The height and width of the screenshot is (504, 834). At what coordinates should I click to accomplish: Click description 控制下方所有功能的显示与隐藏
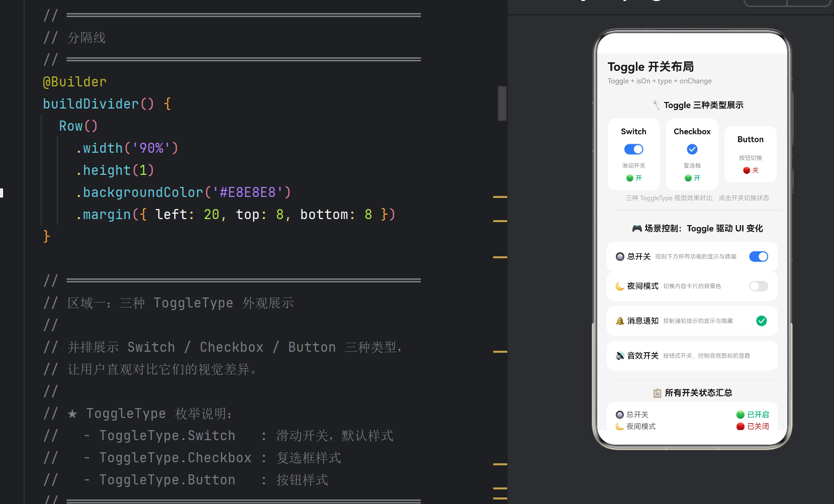pos(696,257)
